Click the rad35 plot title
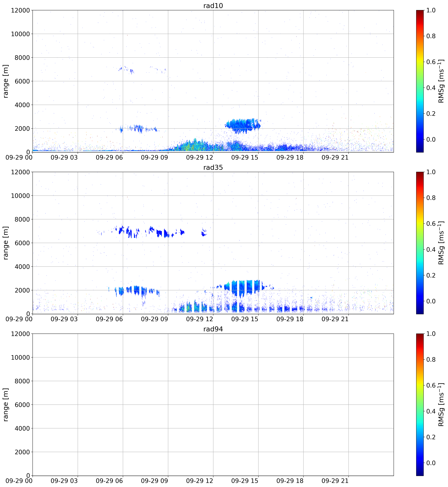Viewport: 448px width, 487px height. [x=213, y=167]
